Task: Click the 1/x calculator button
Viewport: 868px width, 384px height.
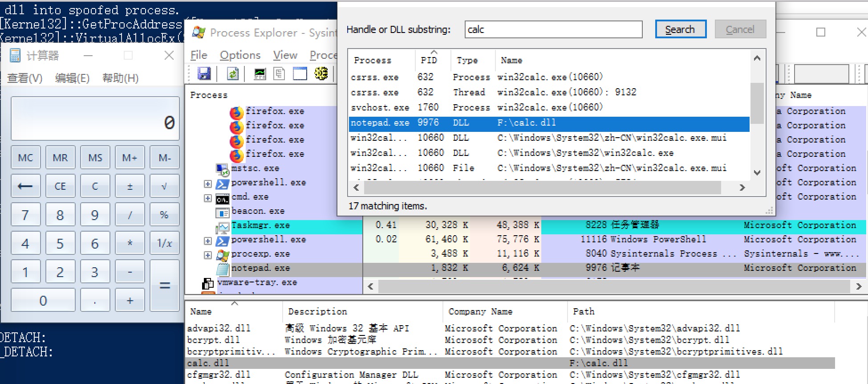Action: (164, 243)
